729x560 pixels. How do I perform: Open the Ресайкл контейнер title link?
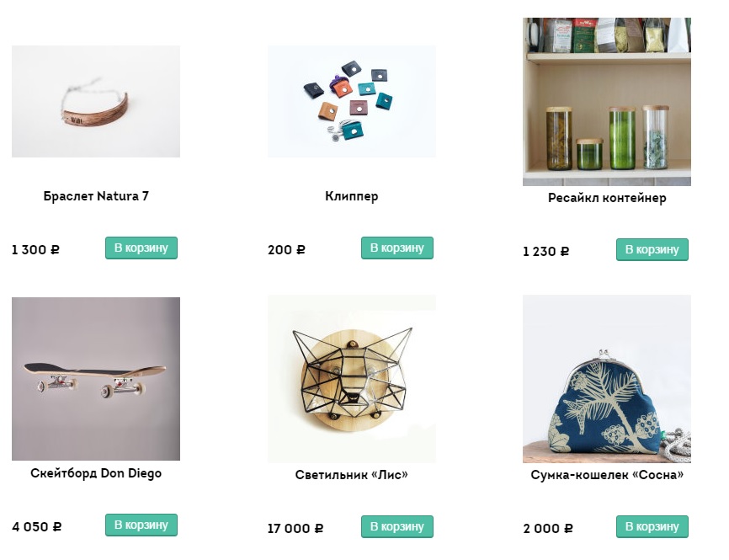(x=607, y=198)
